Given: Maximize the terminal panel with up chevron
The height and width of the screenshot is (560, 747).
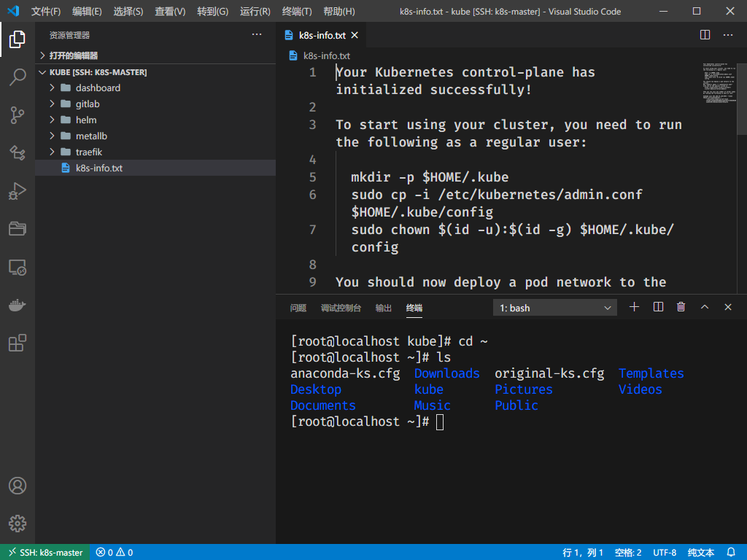Looking at the screenshot, I should (x=705, y=307).
